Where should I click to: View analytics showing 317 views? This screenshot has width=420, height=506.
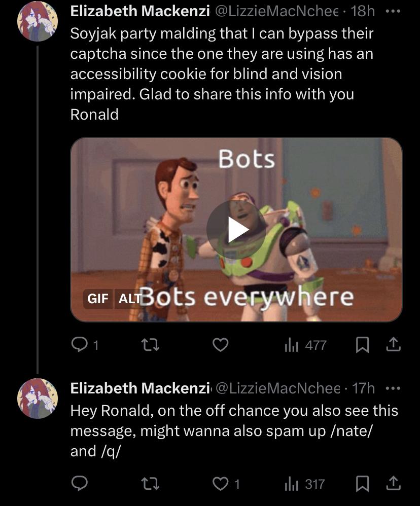(305, 484)
